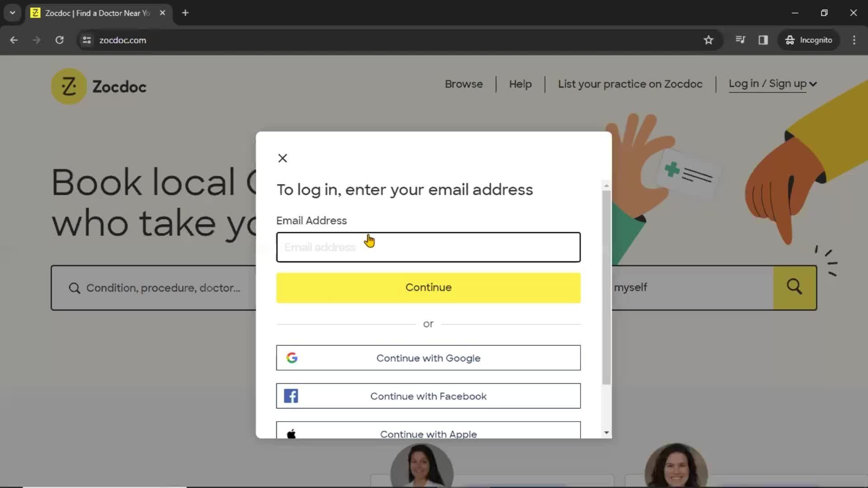Image resolution: width=868 pixels, height=488 pixels.
Task: Click the browser settings three-dot menu icon
Action: click(855, 40)
